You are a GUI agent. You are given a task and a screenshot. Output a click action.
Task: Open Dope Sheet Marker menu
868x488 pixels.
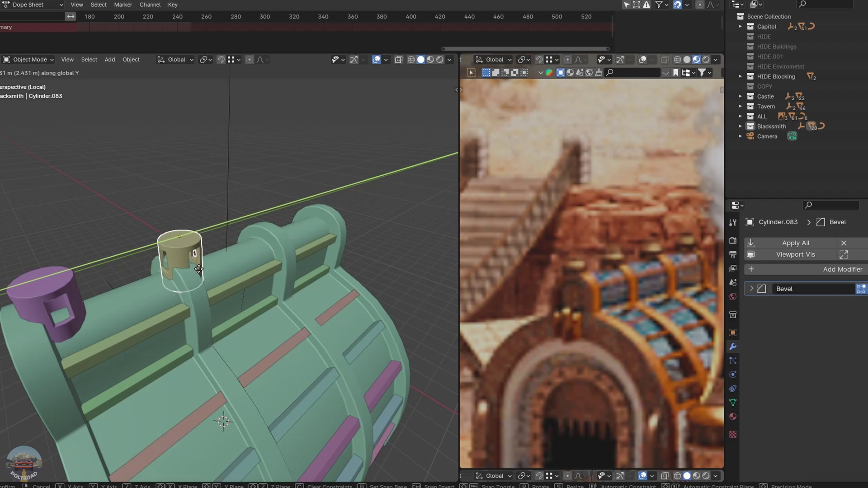(123, 5)
